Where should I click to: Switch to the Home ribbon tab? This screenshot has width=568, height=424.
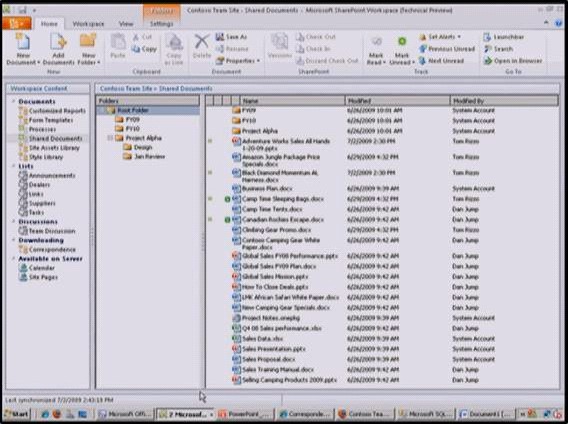coord(49,24)
